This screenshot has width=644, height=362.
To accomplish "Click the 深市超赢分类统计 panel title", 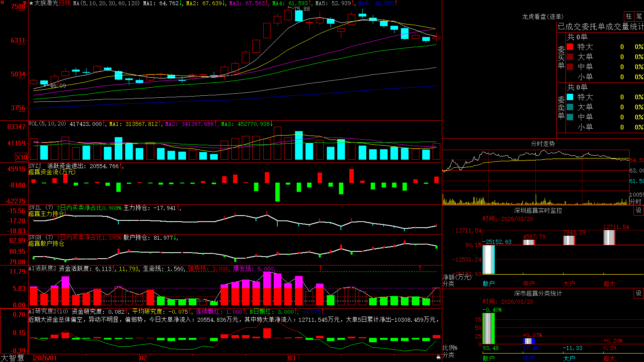I will pos(538,293).
